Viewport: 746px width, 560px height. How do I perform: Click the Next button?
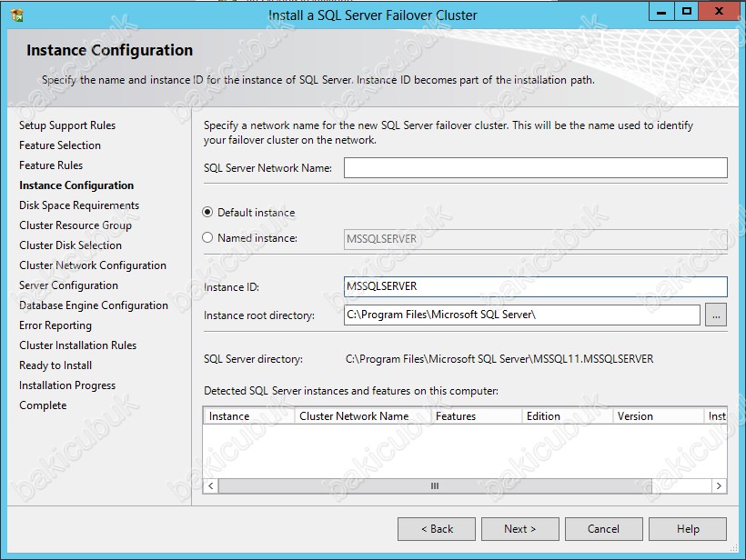[x=520, y=529]
